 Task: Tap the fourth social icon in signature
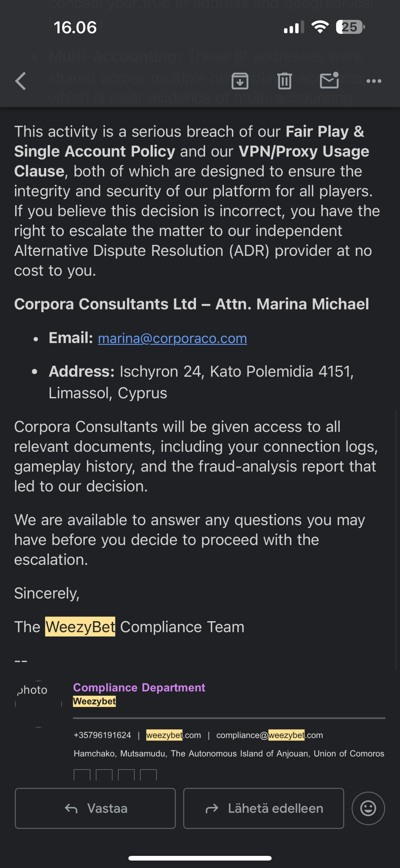tap(148, 775)
